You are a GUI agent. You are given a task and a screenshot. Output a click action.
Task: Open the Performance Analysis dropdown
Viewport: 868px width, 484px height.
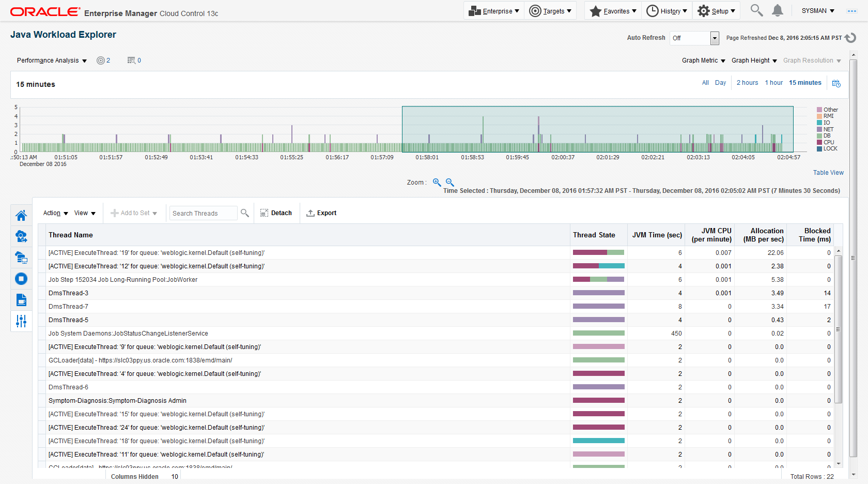[x=52, y=61]
